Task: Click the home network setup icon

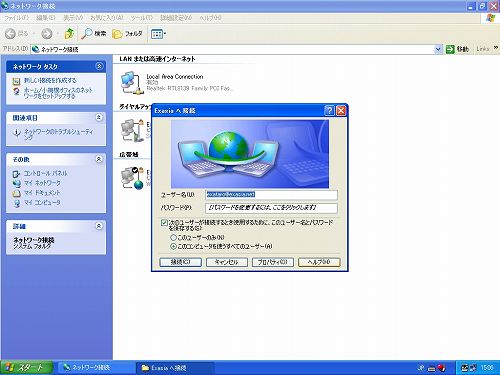Action: click(x=16, y=91)
